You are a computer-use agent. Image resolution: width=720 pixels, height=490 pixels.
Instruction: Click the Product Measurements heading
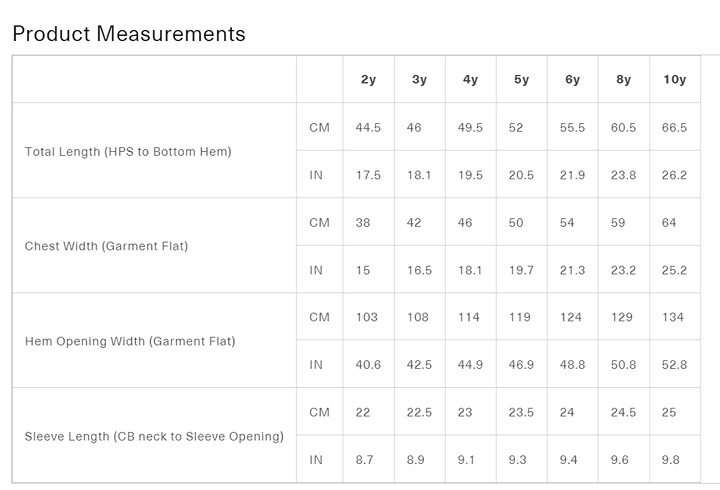pos(129,34)
